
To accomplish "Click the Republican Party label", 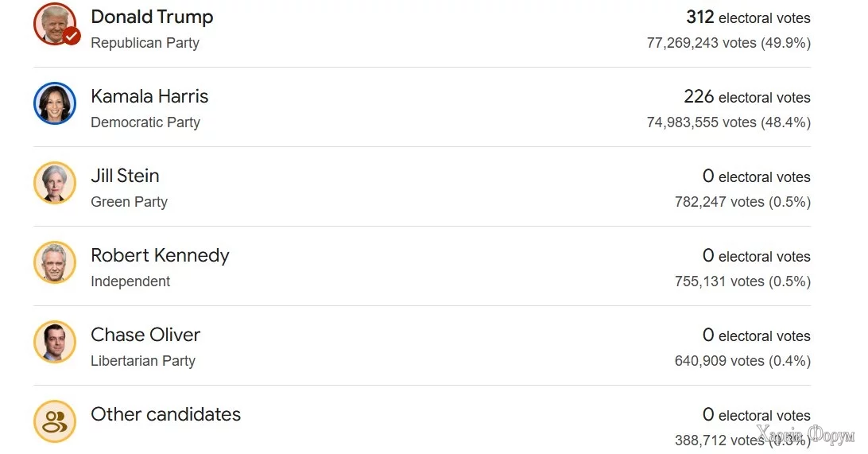I will (x=145, y=43).
